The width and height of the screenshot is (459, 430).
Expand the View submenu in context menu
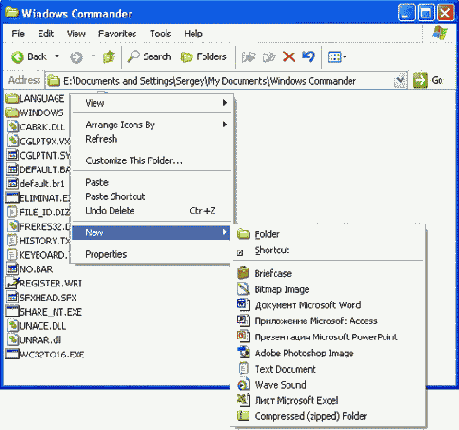(152, 103)
